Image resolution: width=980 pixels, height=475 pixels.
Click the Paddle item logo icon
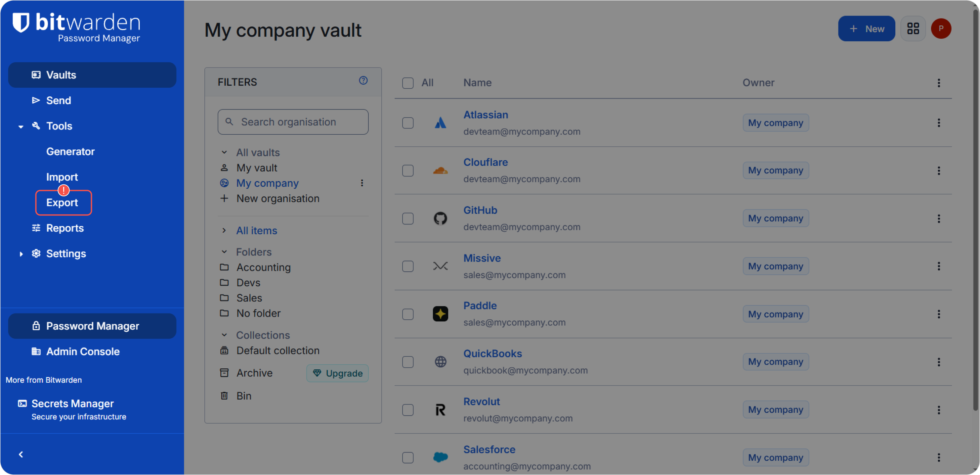click(440, 314)
